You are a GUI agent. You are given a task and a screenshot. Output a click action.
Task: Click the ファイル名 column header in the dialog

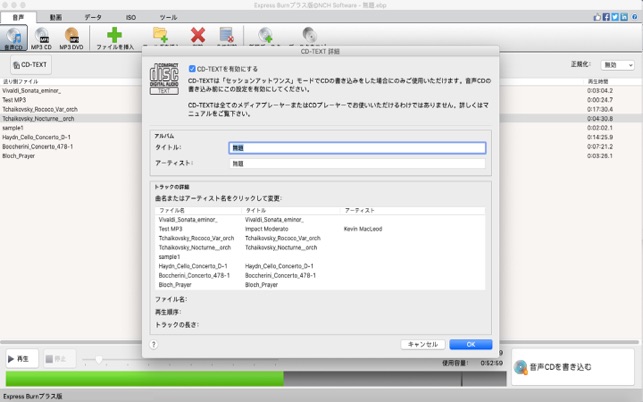[x=172, y=210]
